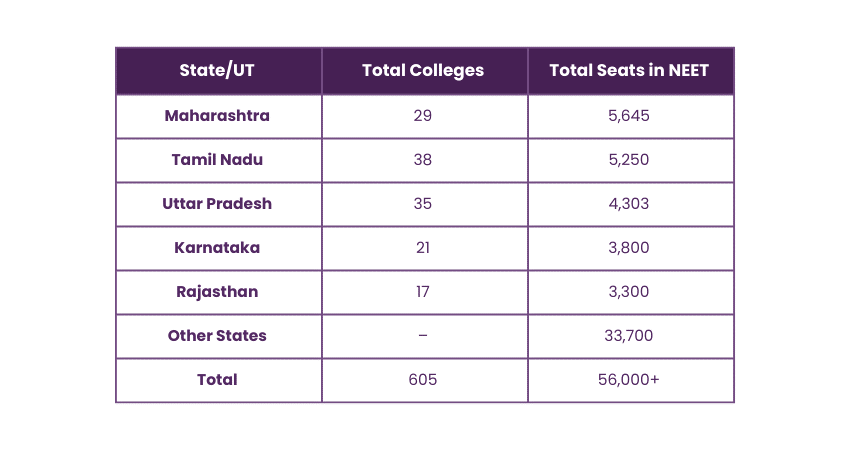
Task: Select the Other States row label
Action: click(217, 336)
